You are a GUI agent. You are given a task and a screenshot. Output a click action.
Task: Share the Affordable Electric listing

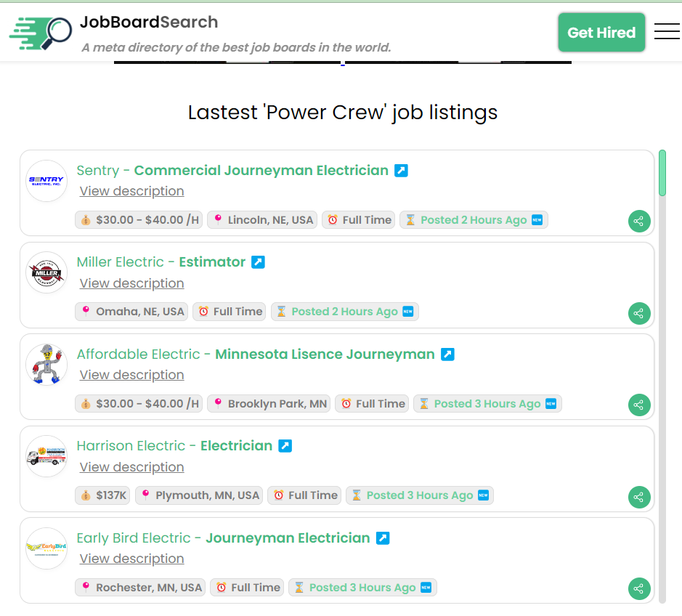pos(639,405)
